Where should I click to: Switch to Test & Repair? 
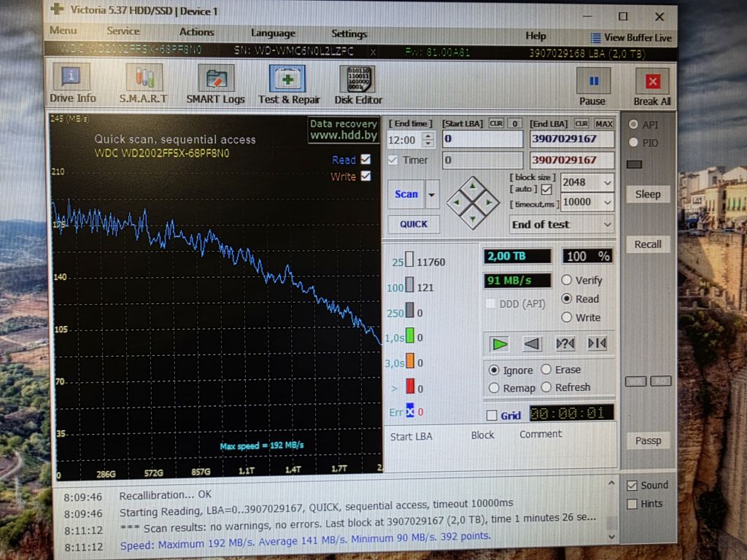tap(289, 85)
